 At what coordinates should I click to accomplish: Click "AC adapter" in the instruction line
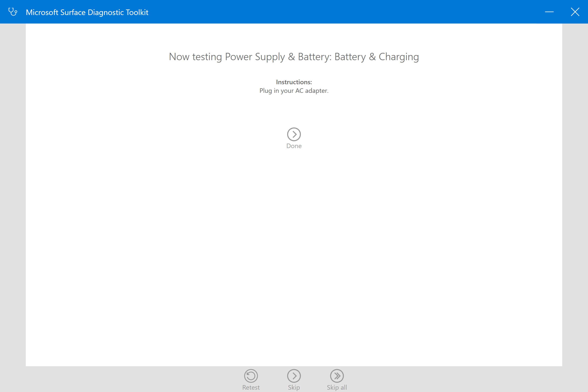pos(311,90)
